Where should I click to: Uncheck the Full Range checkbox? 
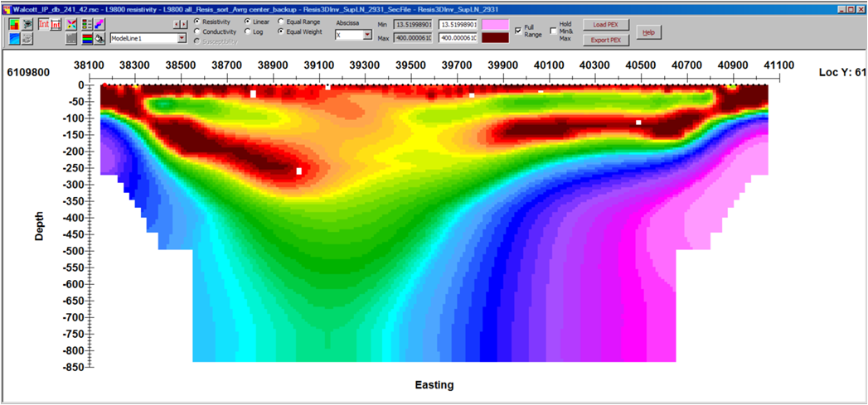(x=518, y=30)
